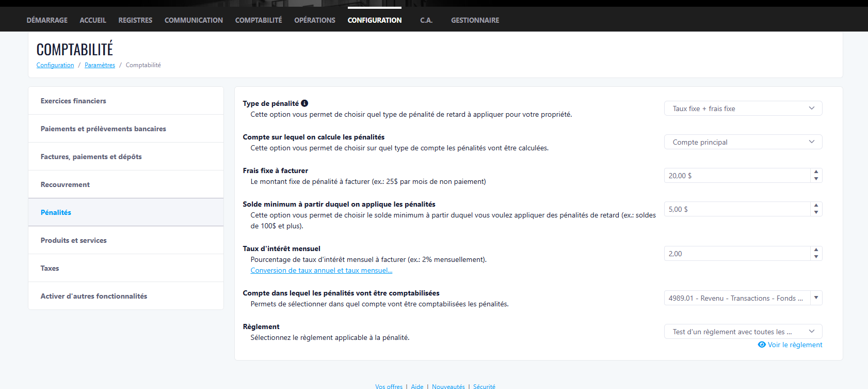Select Paiements et prélèvements bancaires section
The width and height of the screenshot is (868, 389).
coord(126,129)
